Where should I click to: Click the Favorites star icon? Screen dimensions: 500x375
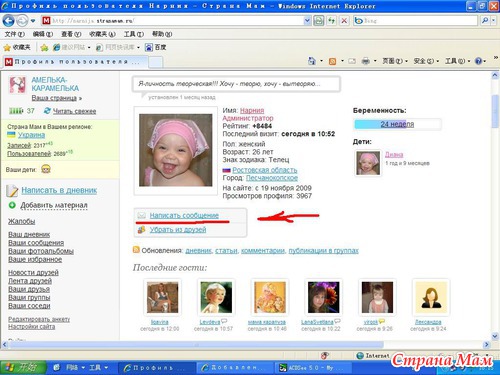(7, 48)
